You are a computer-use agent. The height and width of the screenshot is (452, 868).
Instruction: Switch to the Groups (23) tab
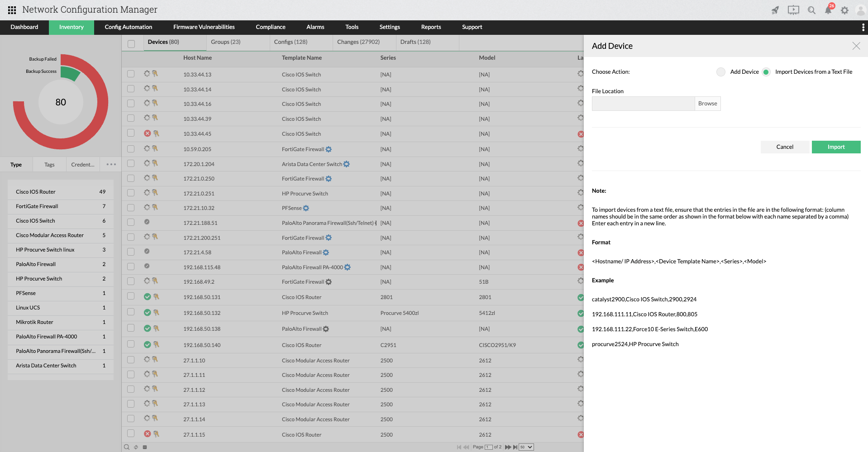[238, 42]
